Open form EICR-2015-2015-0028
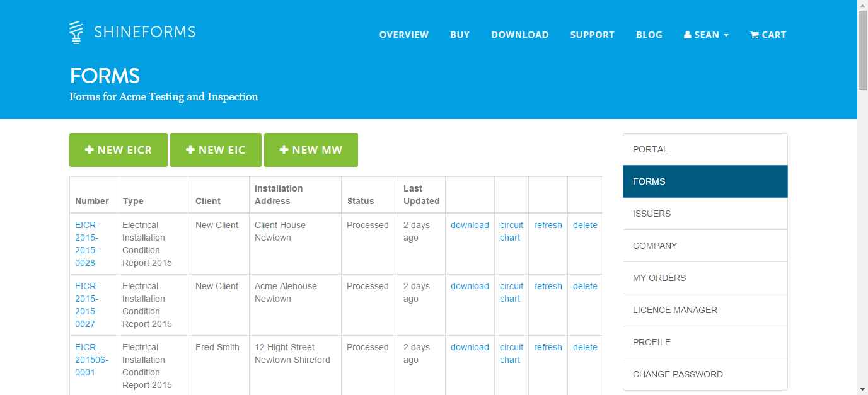 [x=87, y=244]
